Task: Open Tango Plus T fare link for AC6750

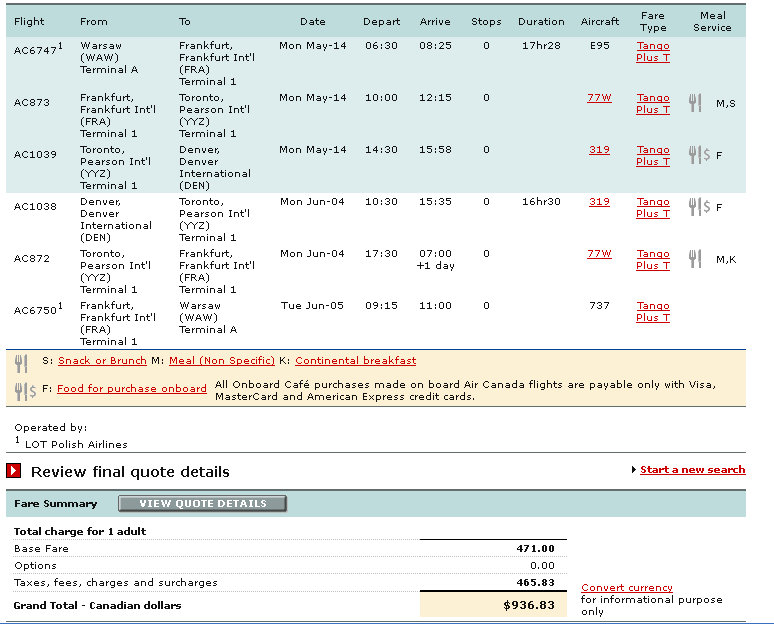Action: 653,312
